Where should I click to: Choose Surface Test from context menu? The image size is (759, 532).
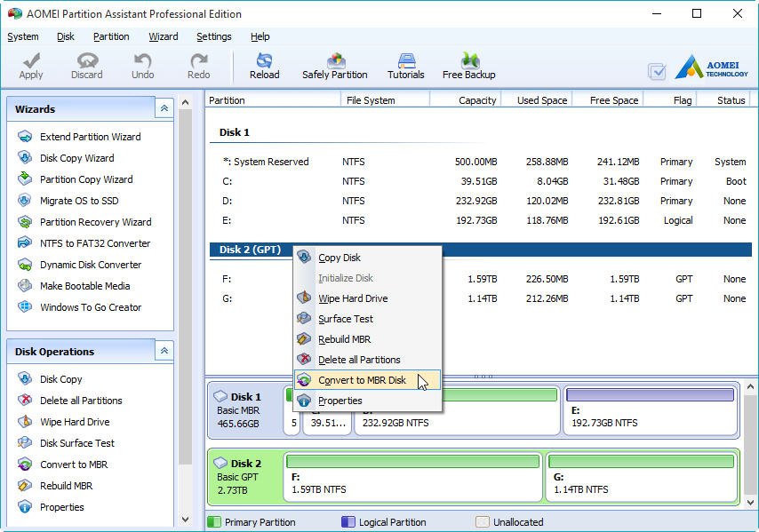click(368, 319)
